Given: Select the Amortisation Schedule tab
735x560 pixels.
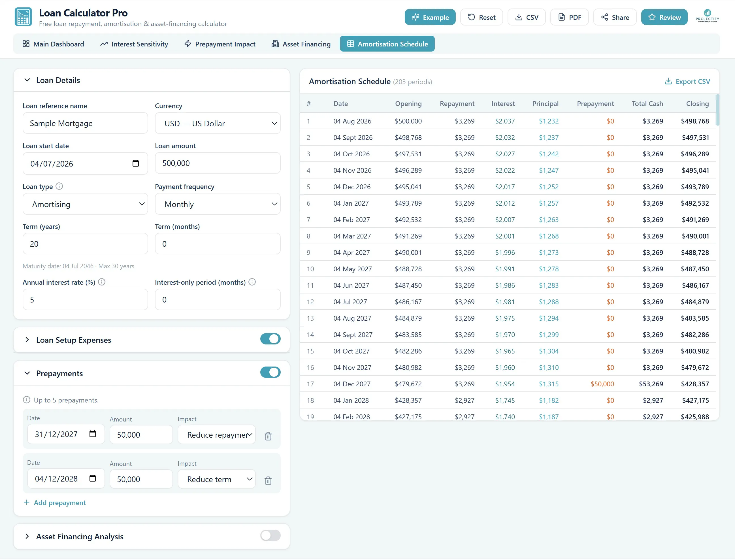Looking at the screenshot, I should point(387,44).
